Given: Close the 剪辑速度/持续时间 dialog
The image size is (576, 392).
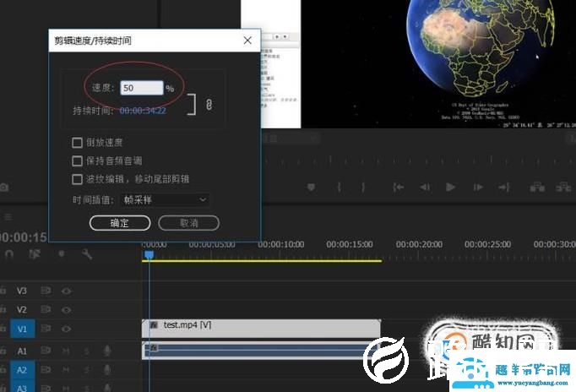Looking at the screenshot, I should (x=247, y=41).
